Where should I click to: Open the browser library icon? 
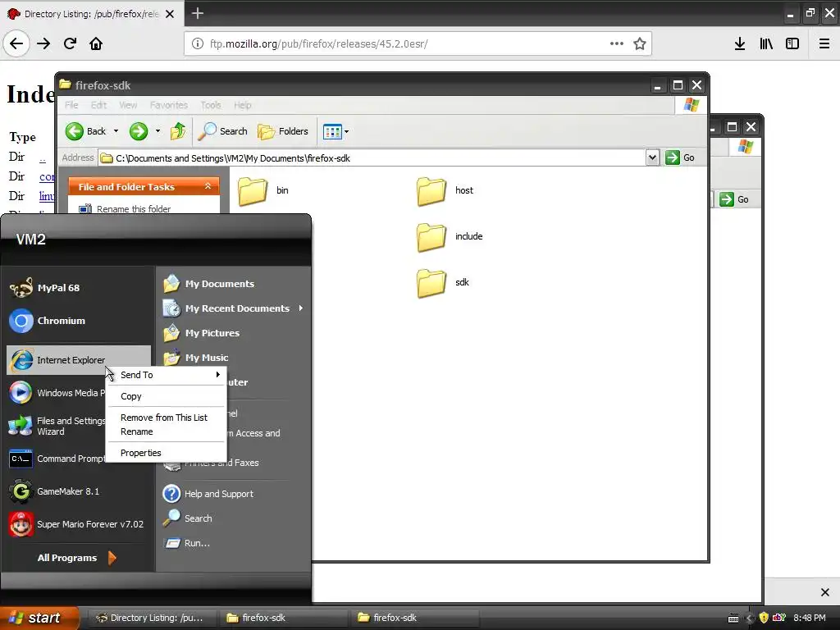click(766, 43)
